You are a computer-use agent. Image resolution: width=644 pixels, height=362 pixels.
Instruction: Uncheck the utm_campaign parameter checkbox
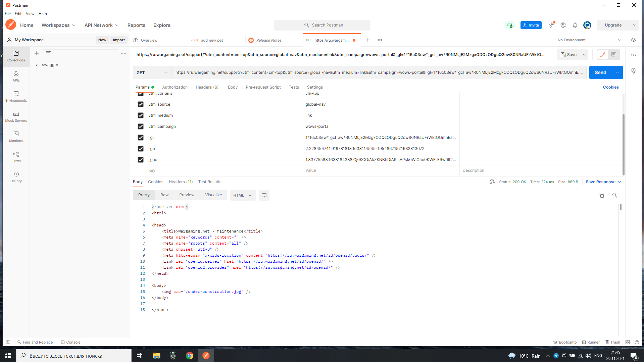[x=141, y=126]
